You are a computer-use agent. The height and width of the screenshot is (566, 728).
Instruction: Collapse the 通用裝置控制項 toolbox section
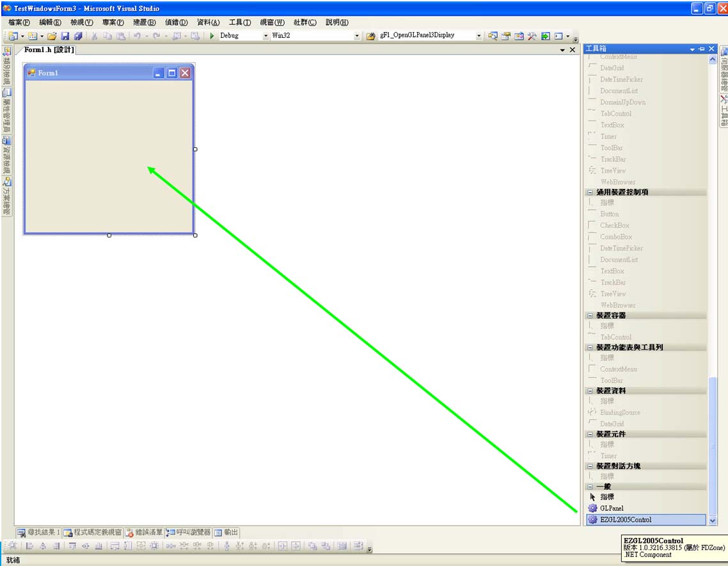(x=590, y=192)
